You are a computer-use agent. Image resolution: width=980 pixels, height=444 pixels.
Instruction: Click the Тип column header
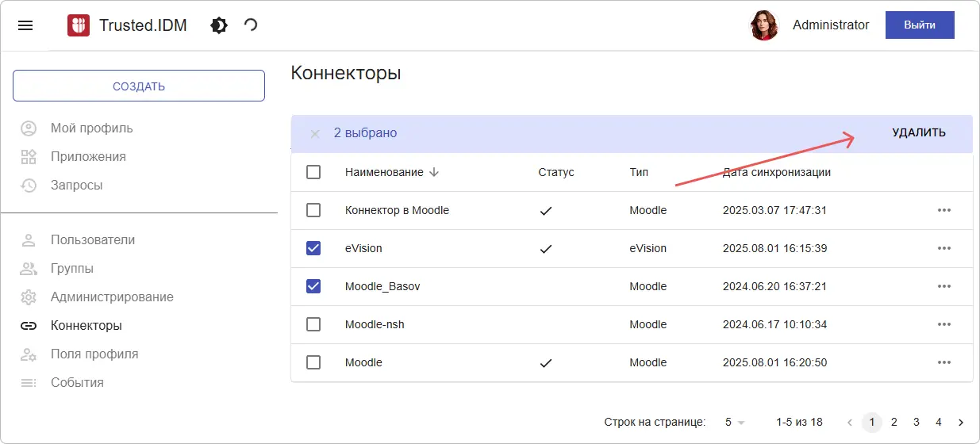click(x=639, y=172)
